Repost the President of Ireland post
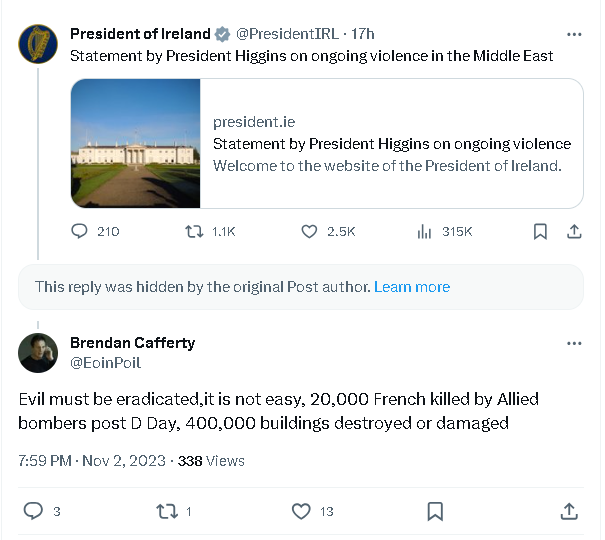This screenshot has height=540, width=605. pos(195,231)
